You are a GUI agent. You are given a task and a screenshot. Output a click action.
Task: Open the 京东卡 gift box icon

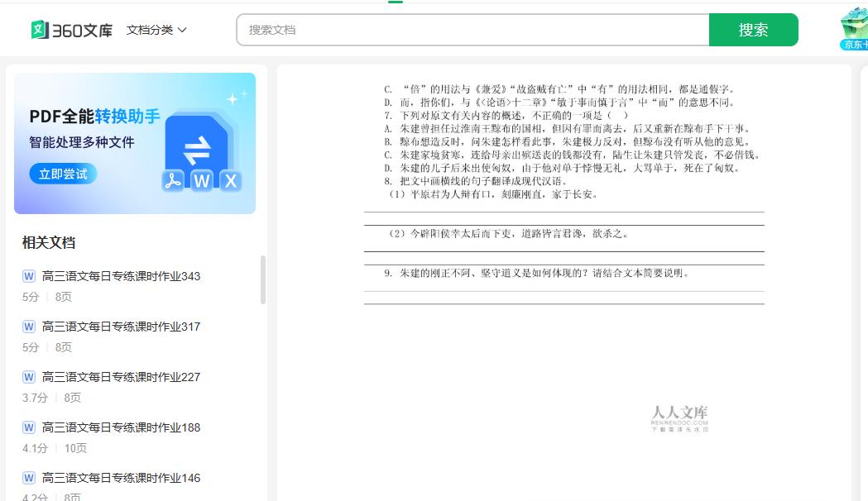pyautogui.click(x=854, y=28)
